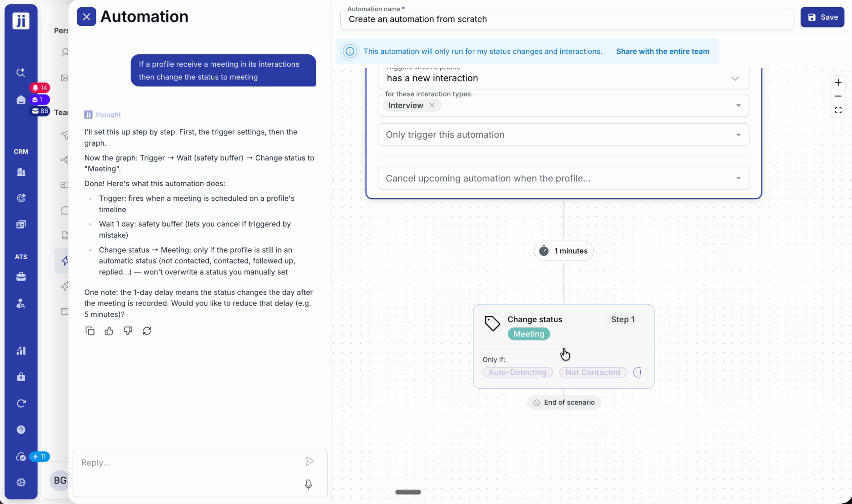Open 'Only trigger this automation' dropdown
Viewport: 852px width, 504px height.
pyautogui.click(x=564, y=135)
